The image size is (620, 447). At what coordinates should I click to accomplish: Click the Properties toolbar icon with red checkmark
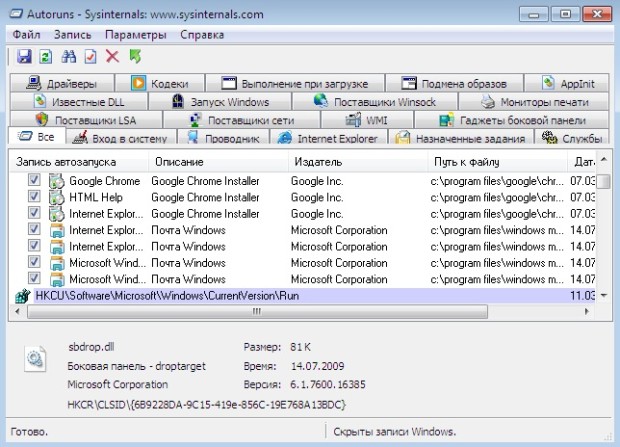[91, 57]
